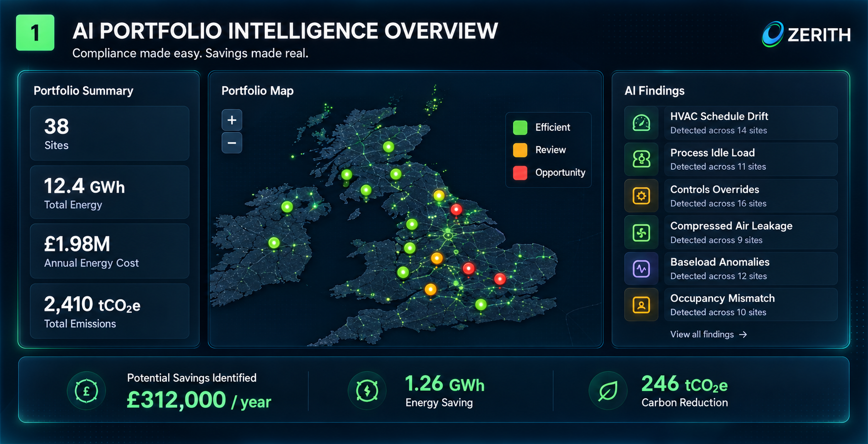
Task: Click the Portfolio Map heading
Action: click(x=257, y=91)
